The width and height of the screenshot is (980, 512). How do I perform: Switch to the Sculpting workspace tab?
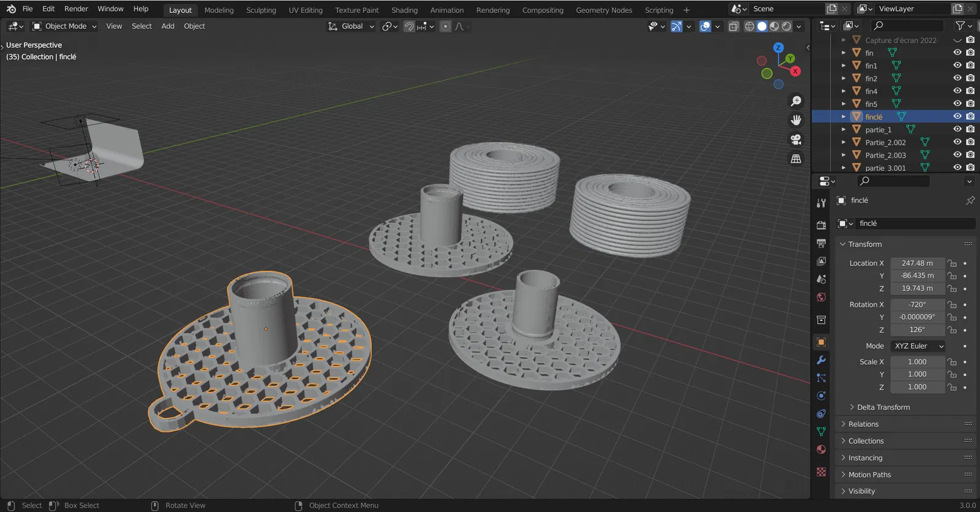coord(261,10)
